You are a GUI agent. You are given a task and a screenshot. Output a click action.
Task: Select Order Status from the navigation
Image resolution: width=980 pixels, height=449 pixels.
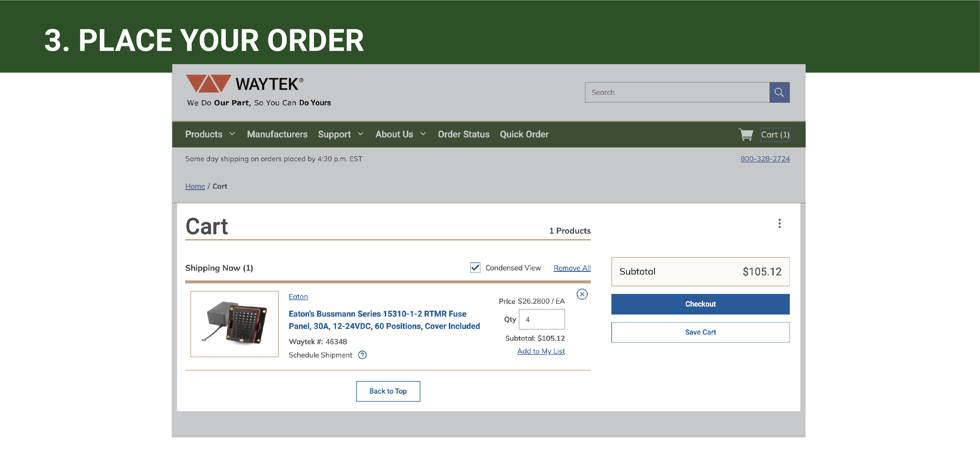463,134
